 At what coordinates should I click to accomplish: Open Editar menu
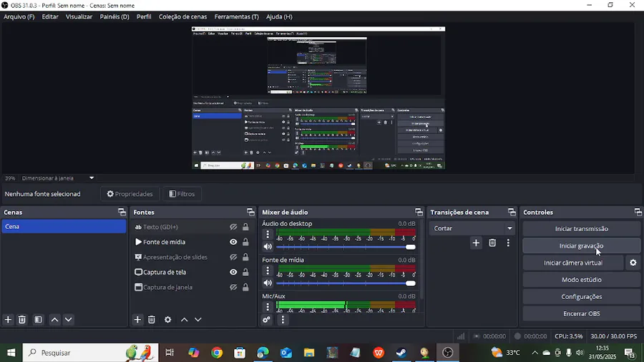[50, 17]
